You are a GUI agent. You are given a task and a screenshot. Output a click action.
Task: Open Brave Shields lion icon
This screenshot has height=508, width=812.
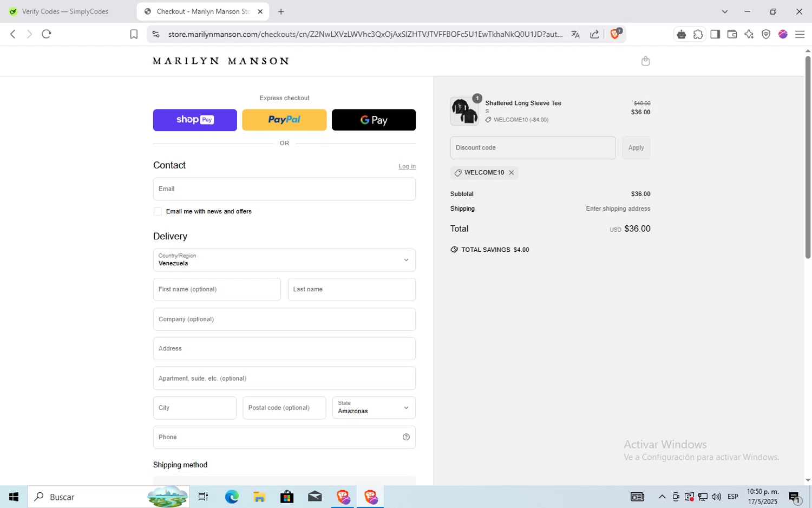pos(615,34)
